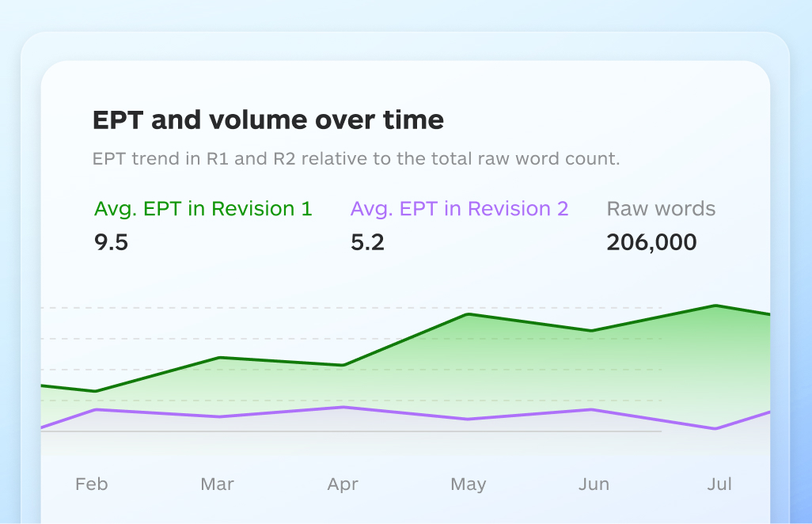Click the purple line's Apr data point
Image resolution: width=812 pixels, height=524 pixels.
343,407
